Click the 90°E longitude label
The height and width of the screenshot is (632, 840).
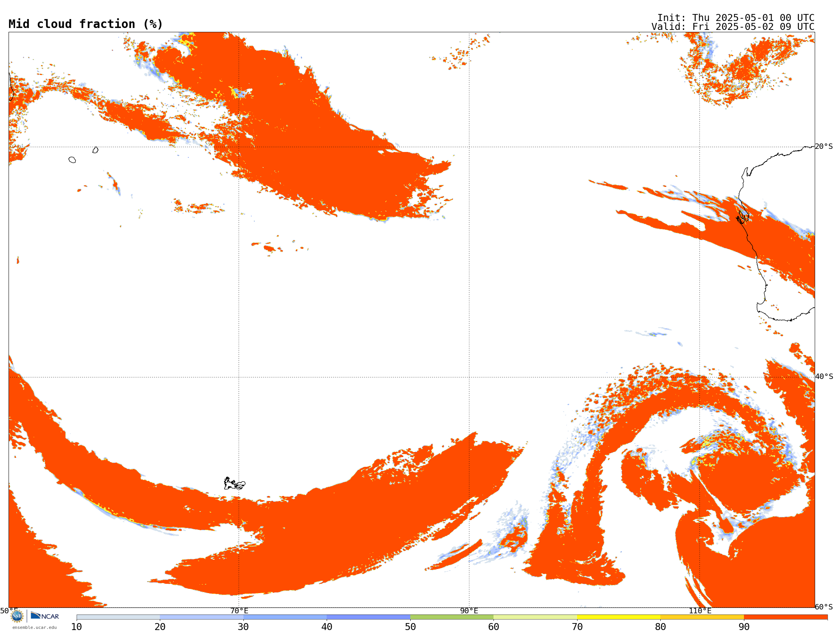click(469, 611)
